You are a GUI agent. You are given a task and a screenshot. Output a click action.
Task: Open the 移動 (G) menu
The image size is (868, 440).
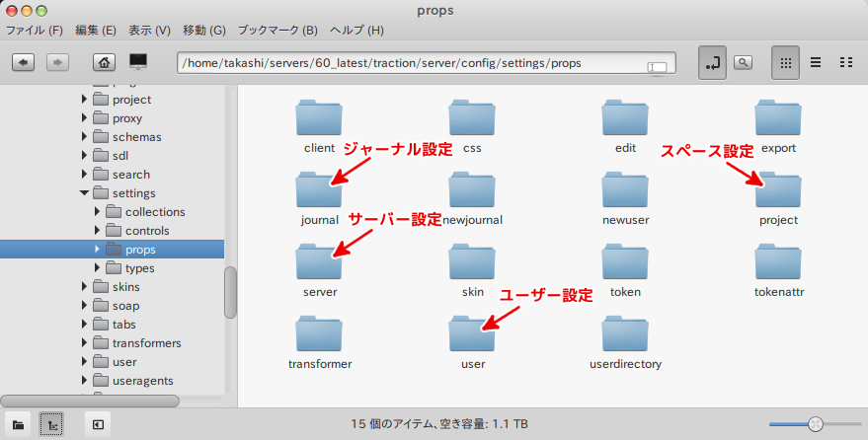coord(204,31)
